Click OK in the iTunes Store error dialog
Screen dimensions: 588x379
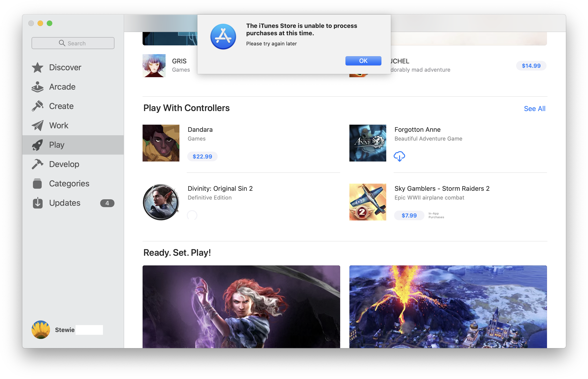(x=363, y=61)
